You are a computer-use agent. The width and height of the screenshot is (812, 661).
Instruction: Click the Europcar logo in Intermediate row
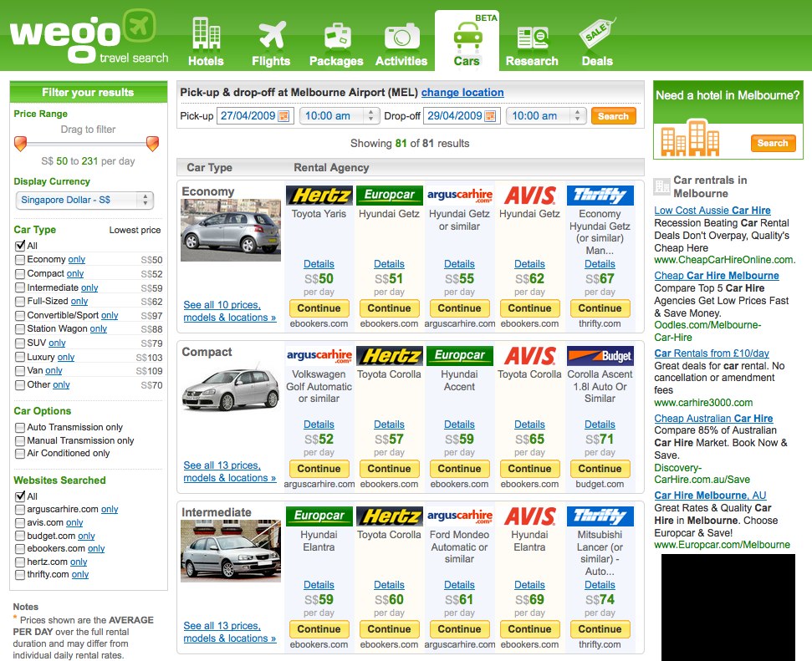[319, 516]
